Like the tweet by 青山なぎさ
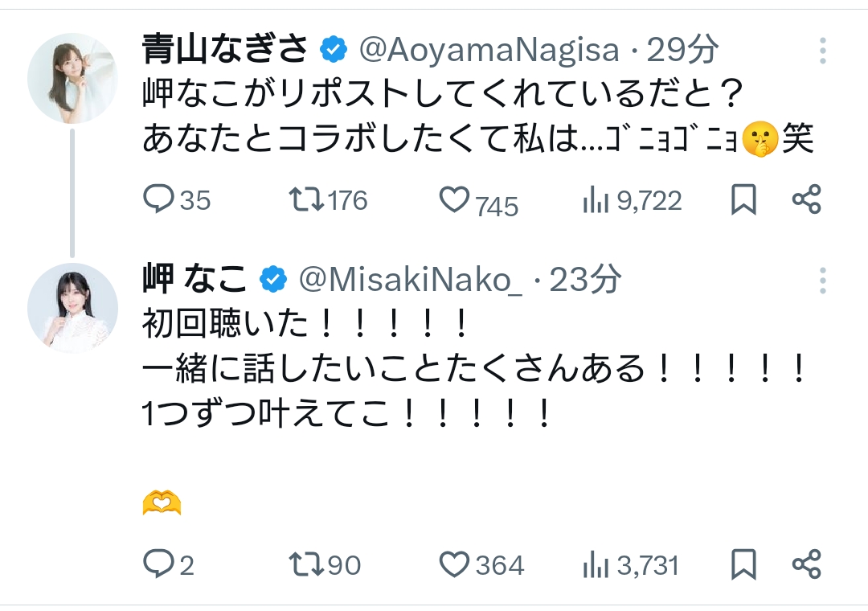The image size is (868, 611). tap(454, 199)
